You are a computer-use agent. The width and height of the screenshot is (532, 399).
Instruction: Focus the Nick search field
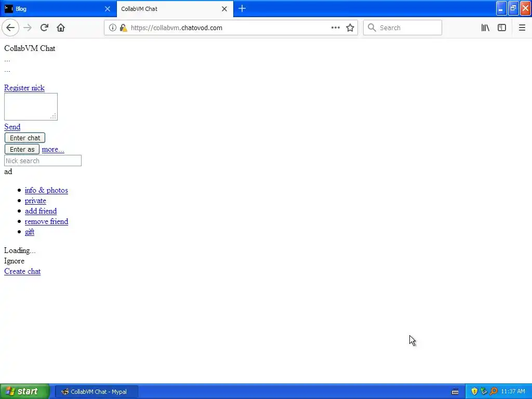click(43, 161)
